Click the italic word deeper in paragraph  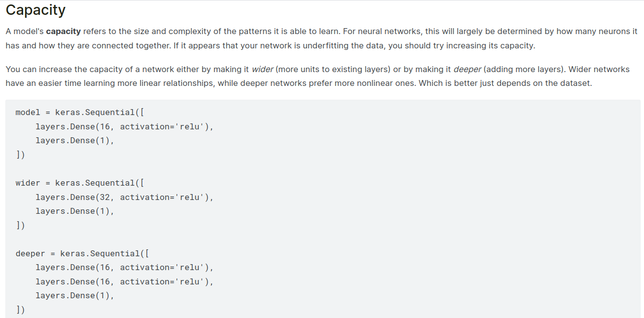click(467, 70)
